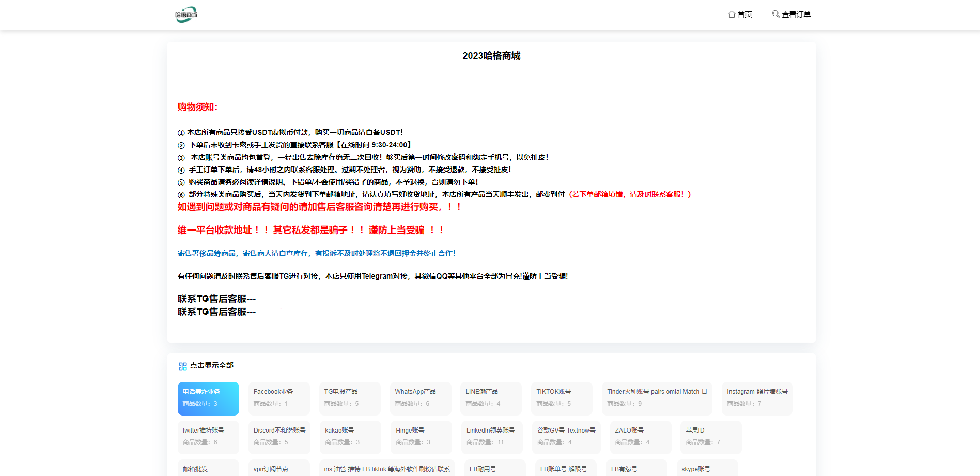The width and height of the screenshot is (980, 476).
Task: Click 点击显示全部 to show all categories
Action: point(212,365)
